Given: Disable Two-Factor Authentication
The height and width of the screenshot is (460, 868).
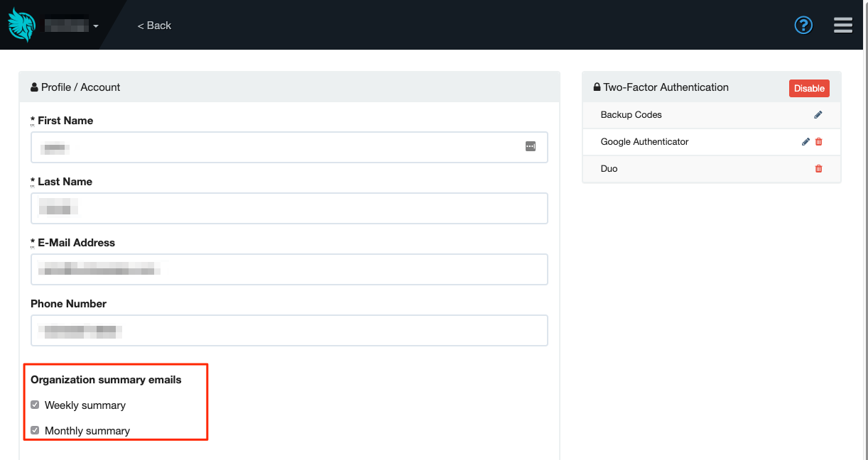Looking at the screenshot, I should pyautogui.click(x=809, y=88).
